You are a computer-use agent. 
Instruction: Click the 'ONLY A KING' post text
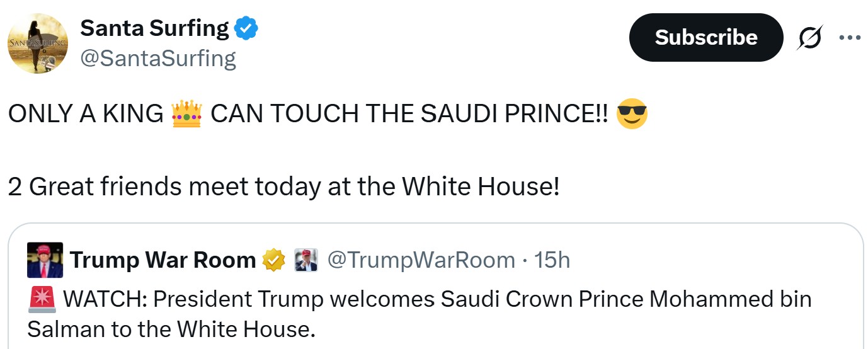(x=86, y=115)
